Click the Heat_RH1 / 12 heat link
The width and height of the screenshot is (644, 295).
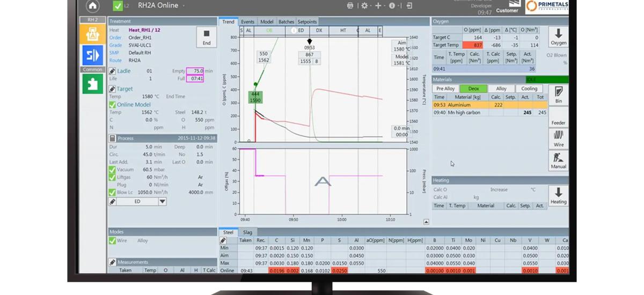(144, 30)
